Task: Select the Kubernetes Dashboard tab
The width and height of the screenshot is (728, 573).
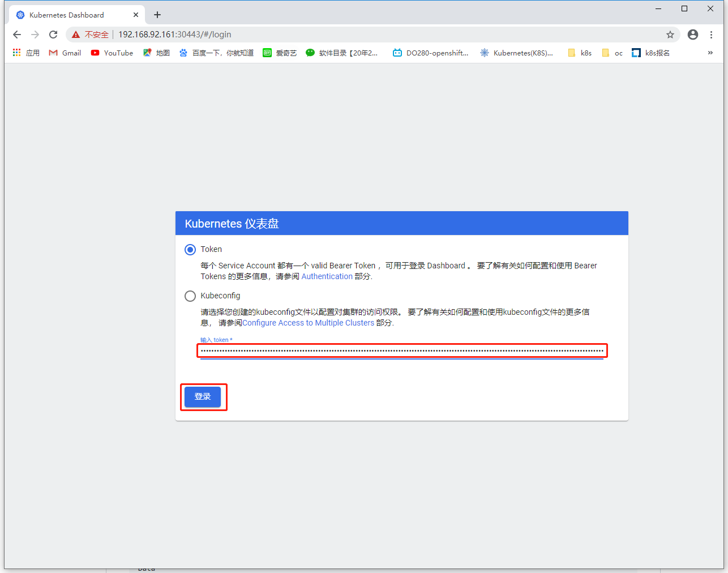Action: (76, 15)
